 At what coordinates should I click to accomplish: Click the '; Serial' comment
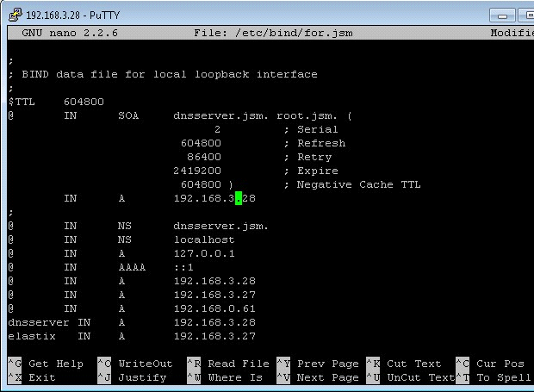[x=311, y=129]
